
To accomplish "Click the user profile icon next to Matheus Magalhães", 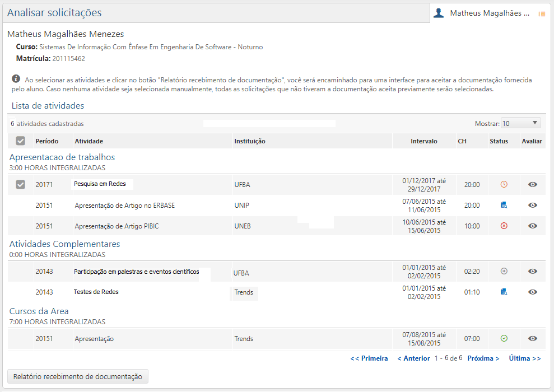I will coord(439,13).
